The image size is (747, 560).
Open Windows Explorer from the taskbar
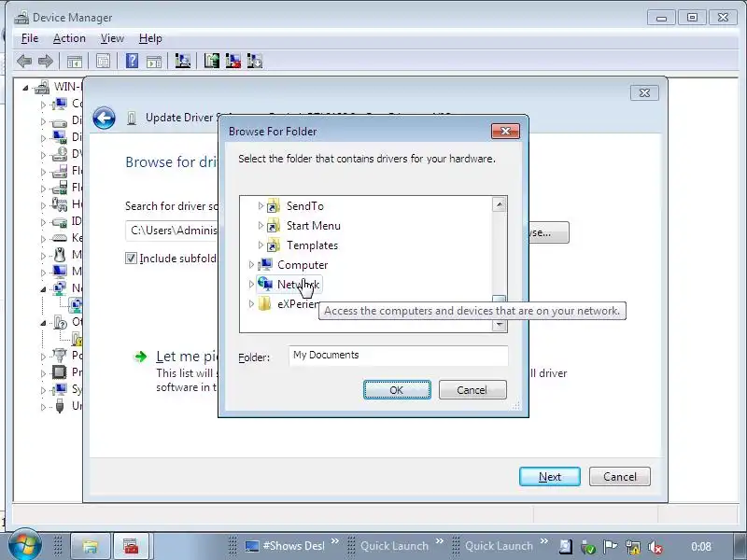pos(91,546)
